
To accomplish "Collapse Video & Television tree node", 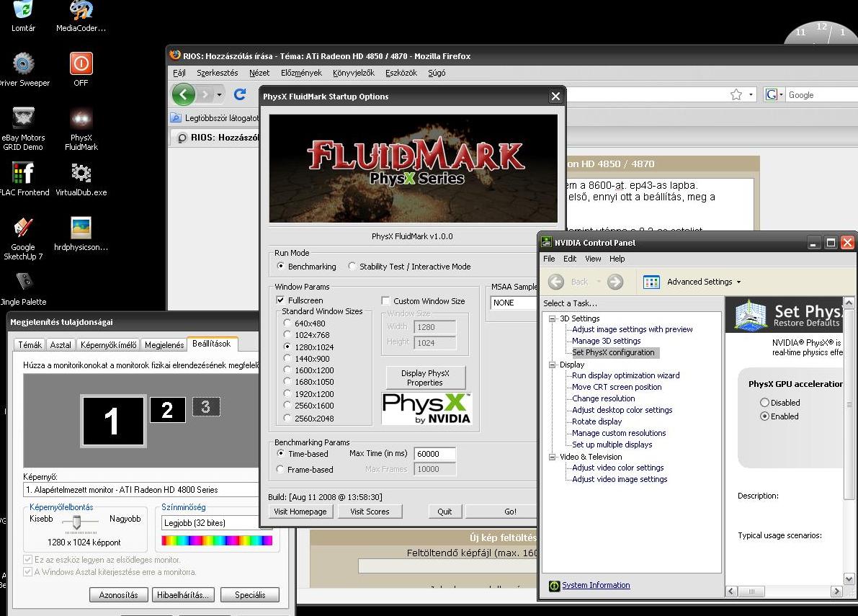I will tap(552, 457).
